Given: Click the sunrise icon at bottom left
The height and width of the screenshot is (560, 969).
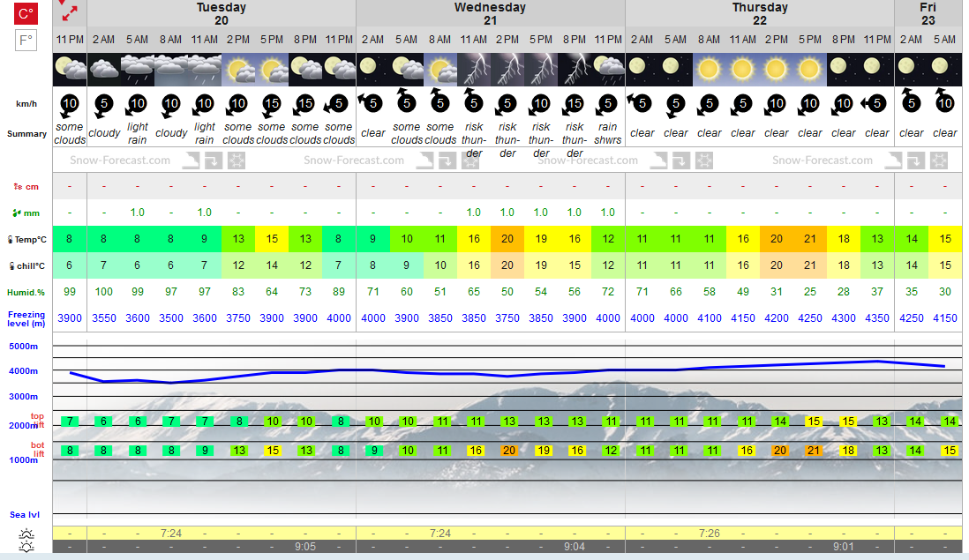Looking at the screenshot, I should pyautogui.click(x=26, y=534).
